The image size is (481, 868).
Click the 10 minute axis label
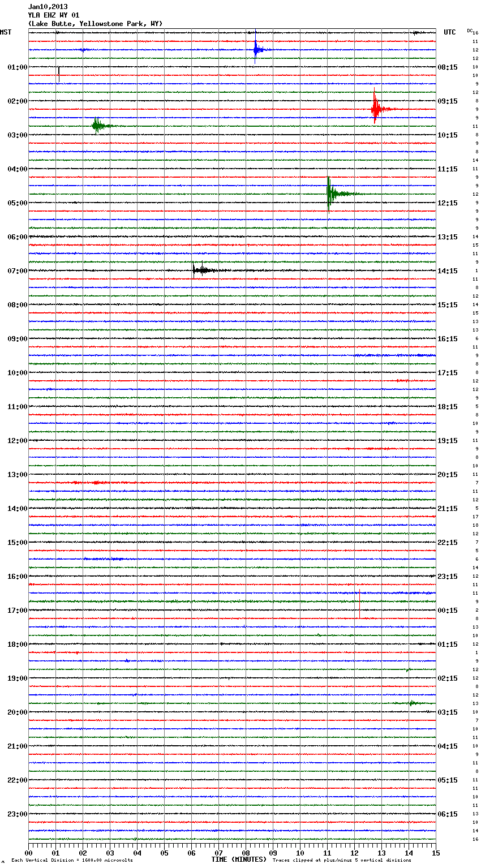[300, 853]
